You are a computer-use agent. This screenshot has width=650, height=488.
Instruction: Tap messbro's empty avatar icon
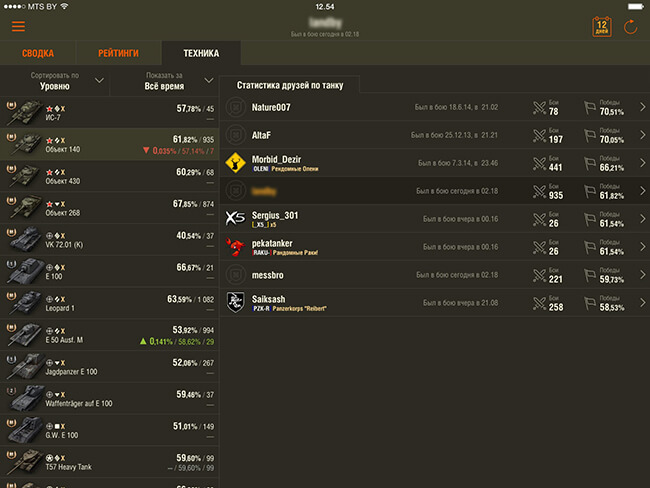[235, 274]
